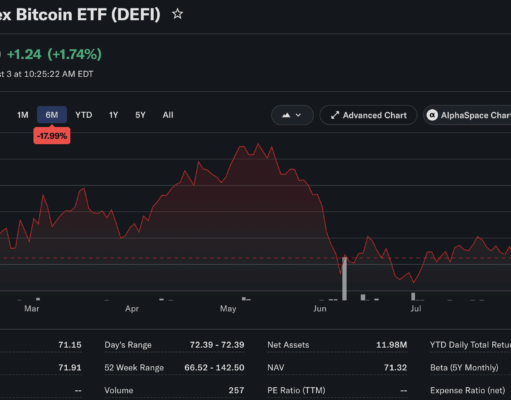This screenshot has height=400, width=511.
Task: Open the AlphaSpace Chart button
Action: click(x=467, y=115)
